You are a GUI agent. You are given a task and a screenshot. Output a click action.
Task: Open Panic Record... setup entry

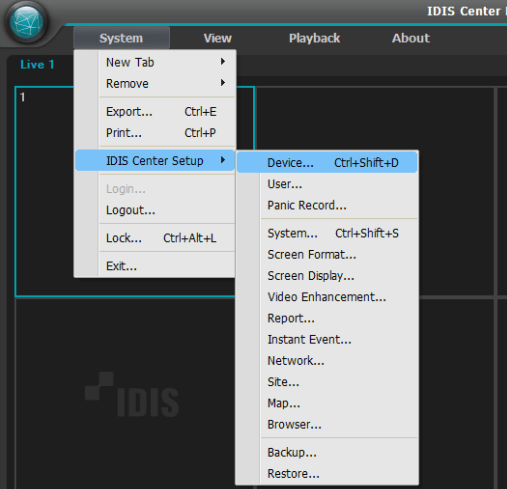tap(327, 205)
